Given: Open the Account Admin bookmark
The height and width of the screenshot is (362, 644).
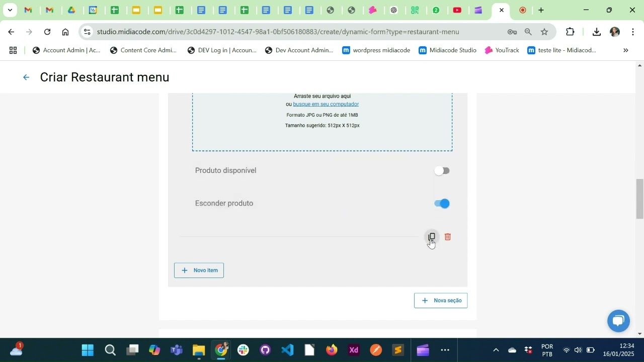Looking at the screenshot, I should (x=66, y=50).
